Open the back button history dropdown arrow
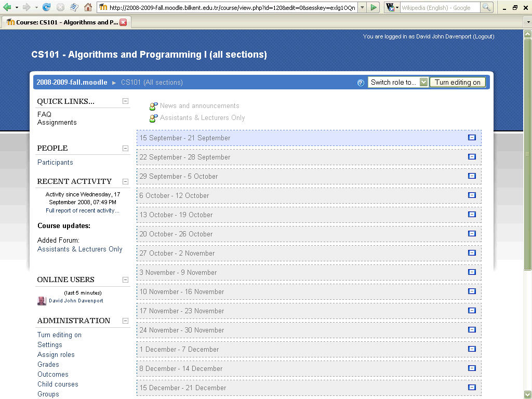Screen dimensions: 532x399 (x=17, y=7)
